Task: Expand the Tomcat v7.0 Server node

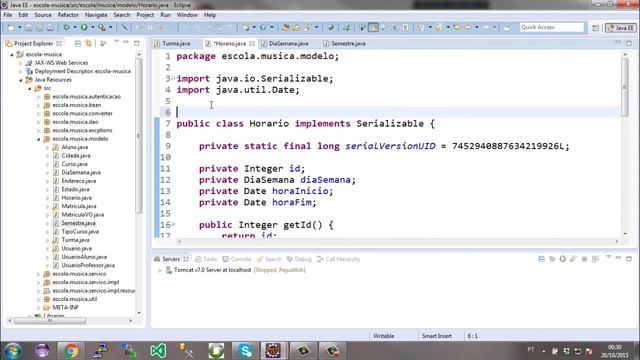Action: 160,270
